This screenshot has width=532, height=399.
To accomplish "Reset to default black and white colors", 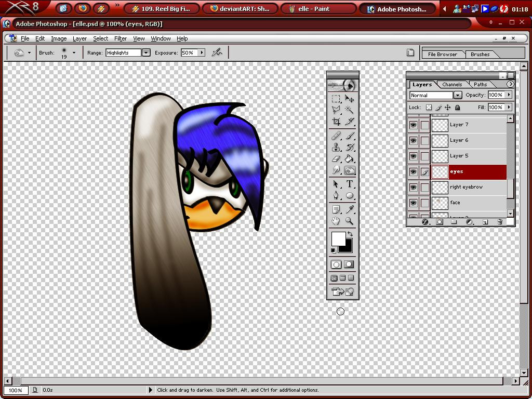I will click(334, 251).
